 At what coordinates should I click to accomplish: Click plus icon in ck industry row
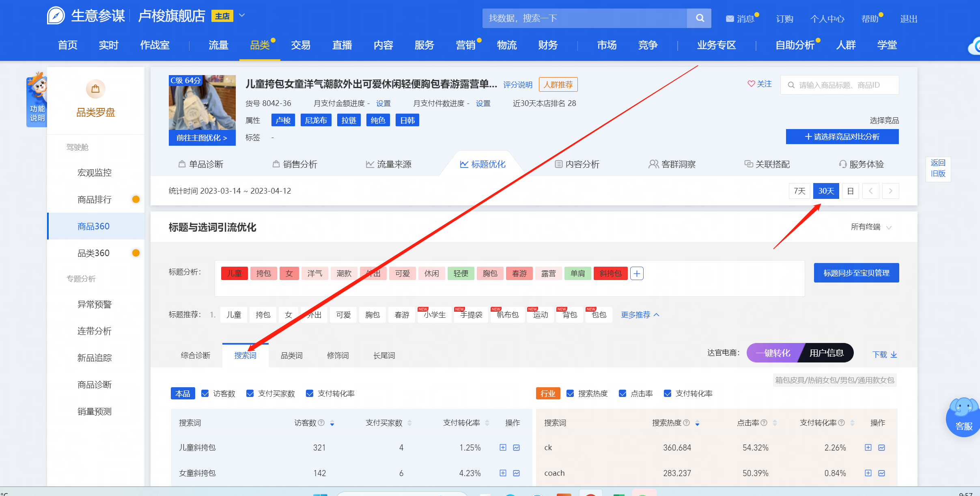(868, 448)
